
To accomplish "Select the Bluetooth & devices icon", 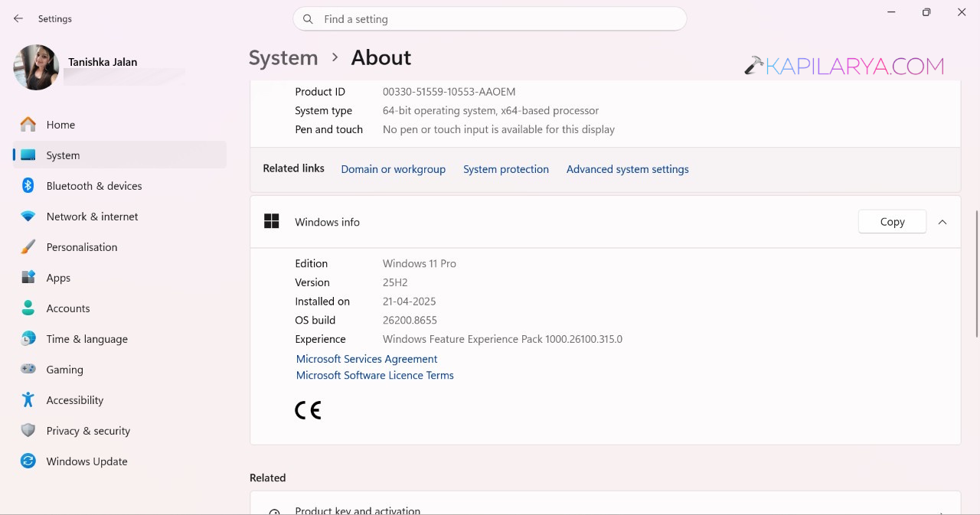I will (28, 186).
